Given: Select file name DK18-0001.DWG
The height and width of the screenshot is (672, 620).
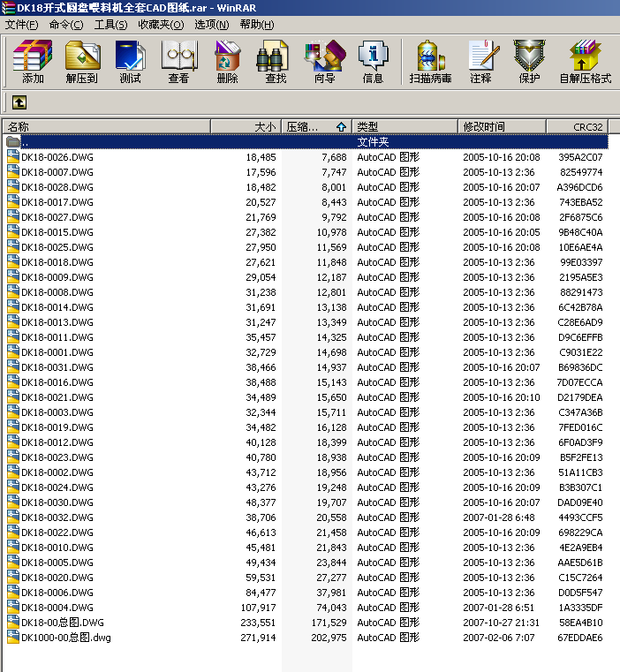Looking at the screenshot, I should 57,352.
